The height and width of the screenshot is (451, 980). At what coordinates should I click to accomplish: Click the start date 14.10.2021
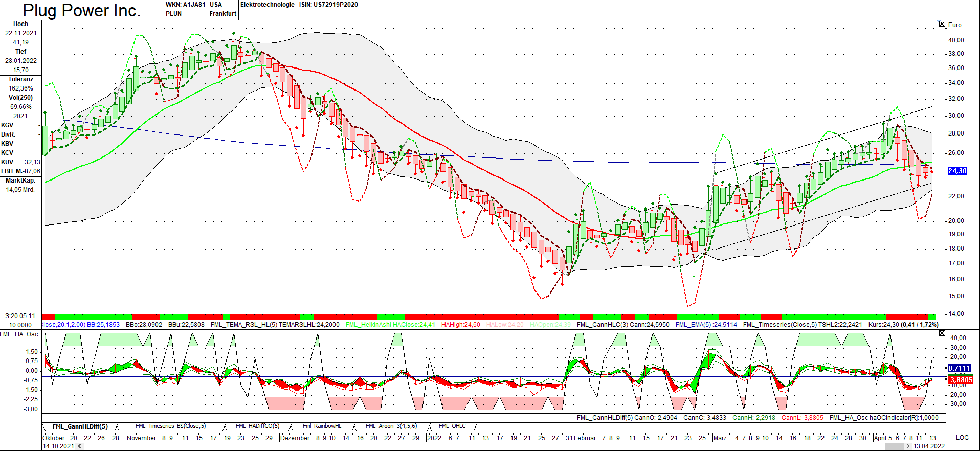point(58,446)
